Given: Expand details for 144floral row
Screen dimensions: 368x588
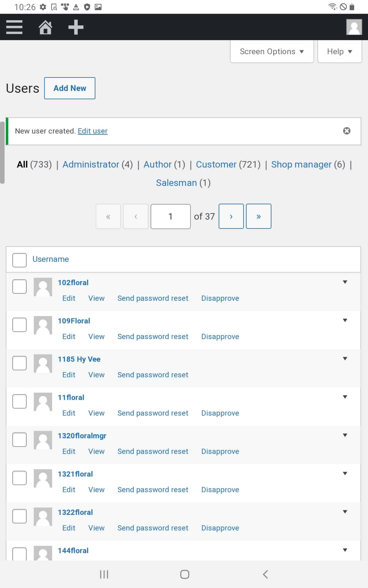Looking at the screenshot, I should pyautogui.click(x=345, y=550).
